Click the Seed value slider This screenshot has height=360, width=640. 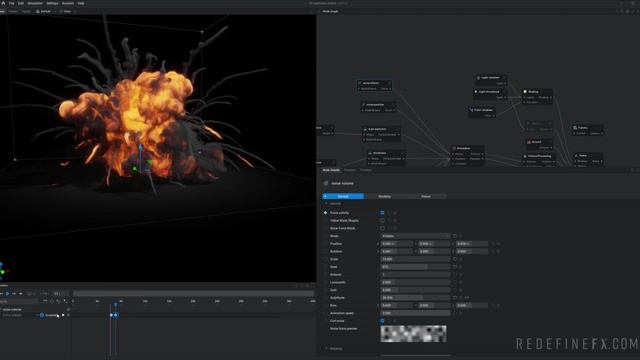(x=415, y=267)
